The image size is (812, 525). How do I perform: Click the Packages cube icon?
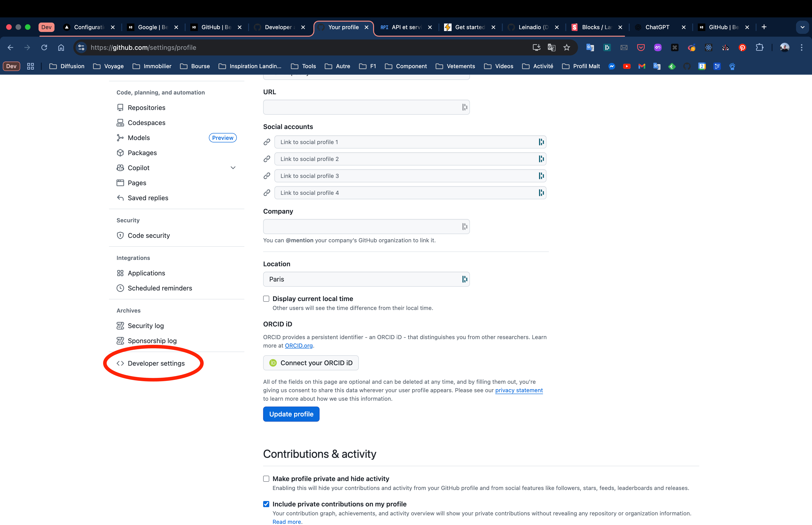[x=120, y=153]
